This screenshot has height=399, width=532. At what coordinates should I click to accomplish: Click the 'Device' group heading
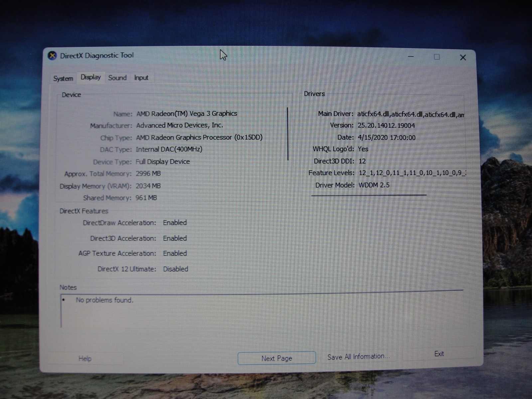71,95
